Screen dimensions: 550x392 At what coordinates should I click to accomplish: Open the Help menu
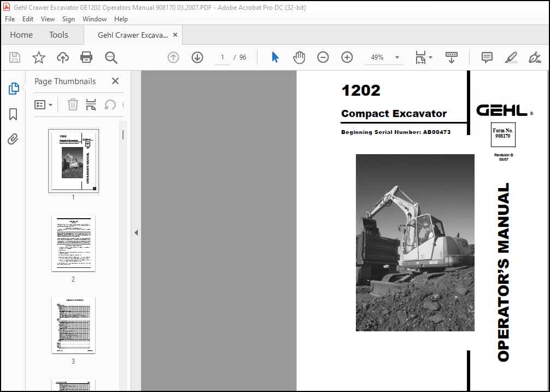pyautogui.click(x=121, y=19)
